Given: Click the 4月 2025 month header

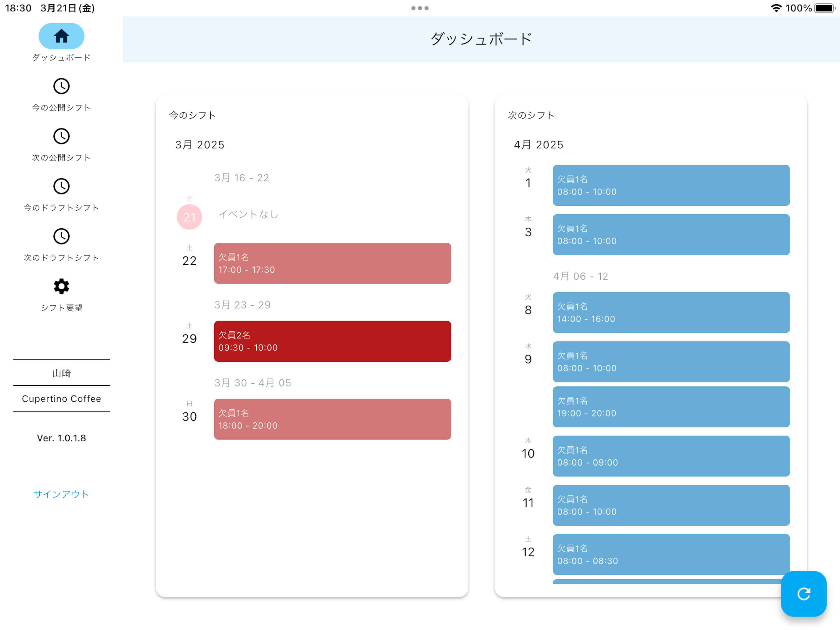Looking at the screenshot, I should pos(538,145).
